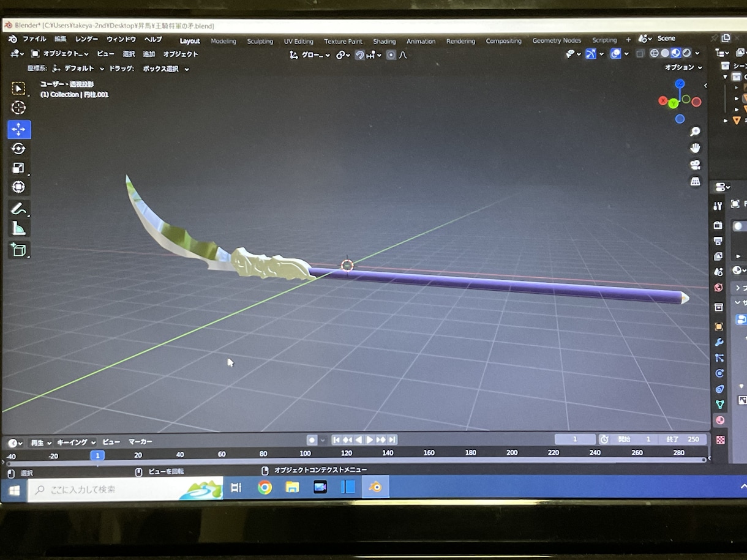Switch to the Shading workspace tab
747x560 pixels.
click(384, 42)
